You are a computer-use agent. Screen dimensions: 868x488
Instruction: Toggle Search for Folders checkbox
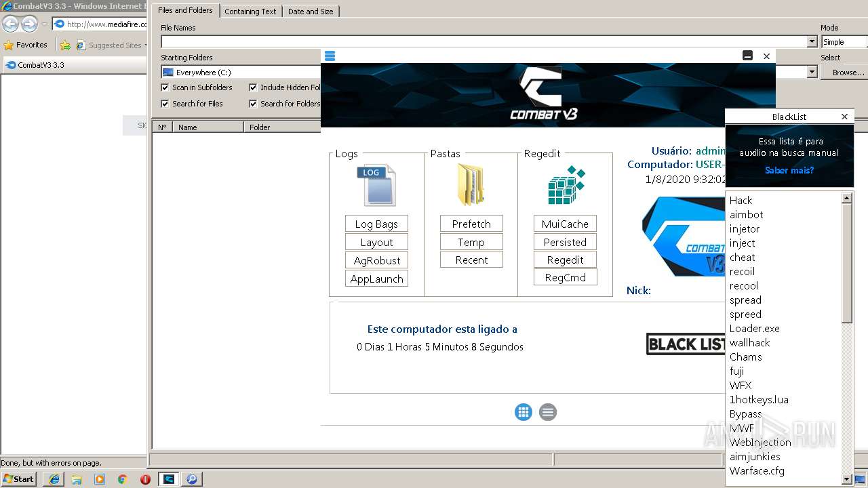click(253, 104)
